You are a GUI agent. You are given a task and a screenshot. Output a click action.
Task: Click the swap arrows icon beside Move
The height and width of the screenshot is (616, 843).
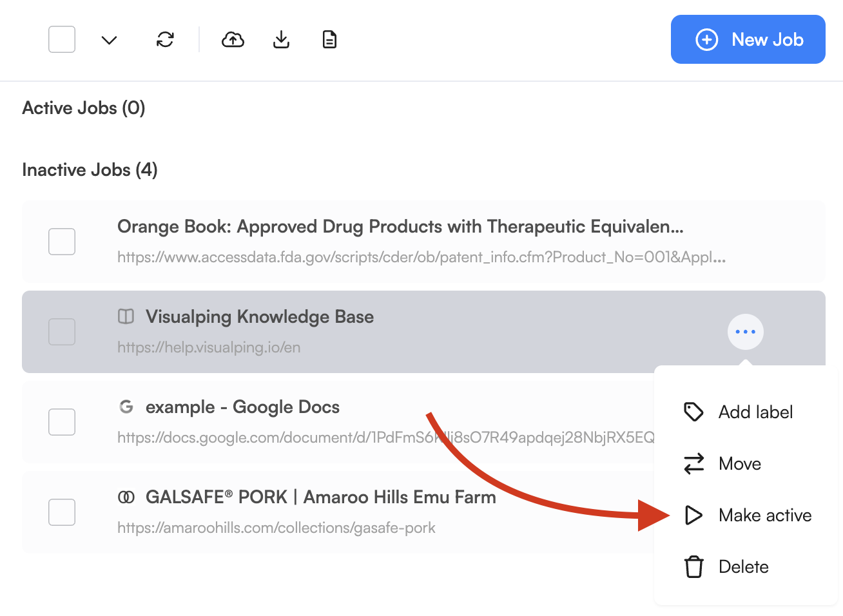click(693, 463)
